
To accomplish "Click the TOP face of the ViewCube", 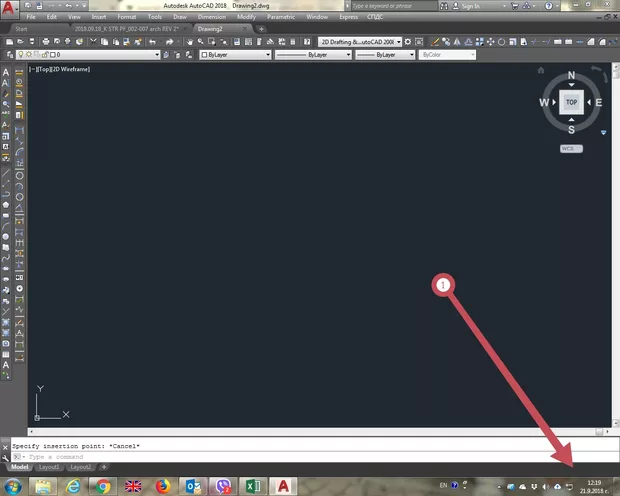I will 571,102.
